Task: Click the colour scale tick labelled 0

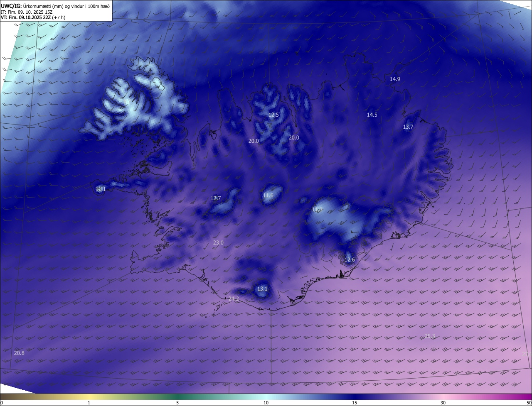Action: point(2,403)
